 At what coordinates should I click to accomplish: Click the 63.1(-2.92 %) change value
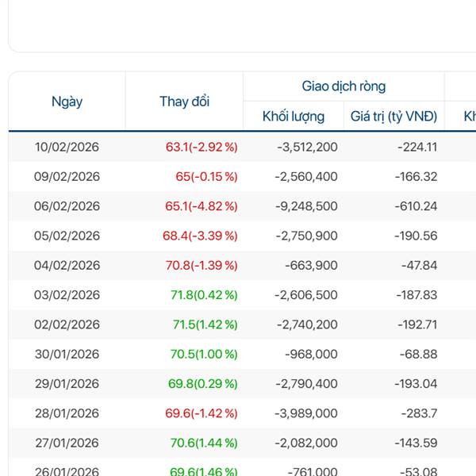click(x=202, y=147)
